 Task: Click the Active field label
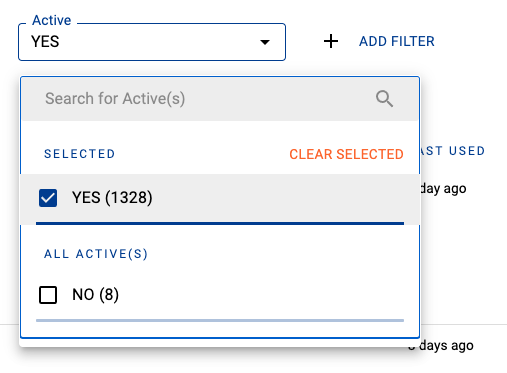click(x=52, y=20)
